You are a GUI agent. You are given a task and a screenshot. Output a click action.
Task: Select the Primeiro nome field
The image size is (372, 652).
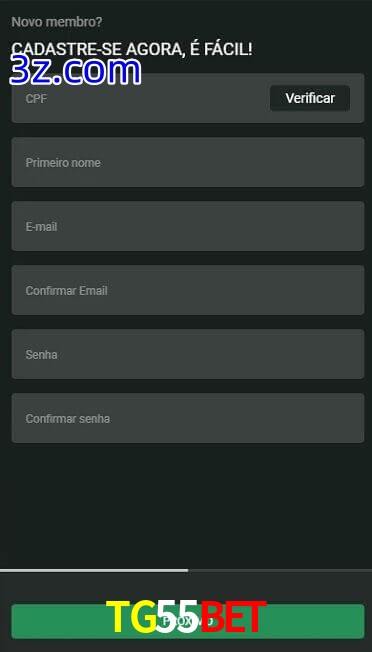tap(188, 162)
